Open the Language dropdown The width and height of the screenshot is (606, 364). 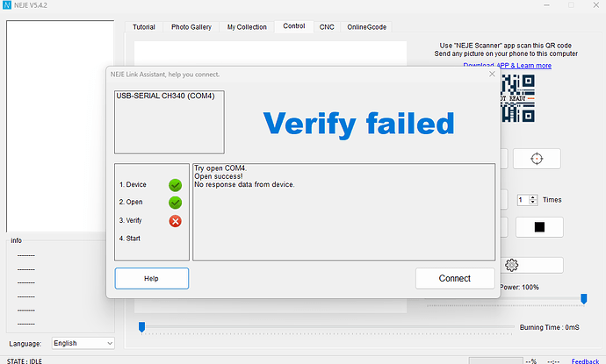(x=83, y=343)
